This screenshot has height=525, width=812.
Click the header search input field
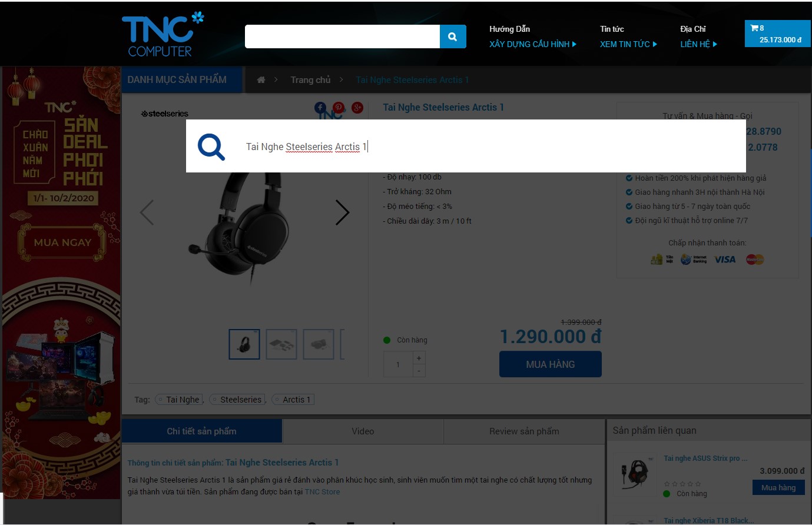342,36
